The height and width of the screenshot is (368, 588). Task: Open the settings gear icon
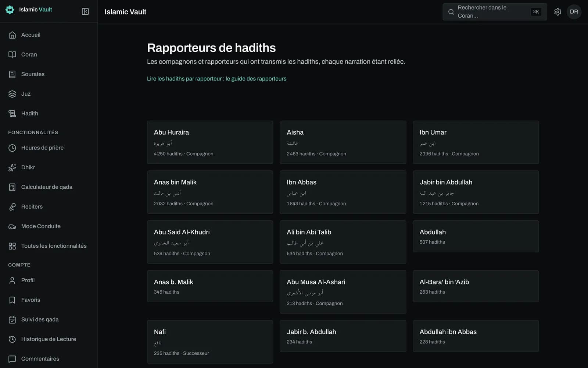point(557,12)
